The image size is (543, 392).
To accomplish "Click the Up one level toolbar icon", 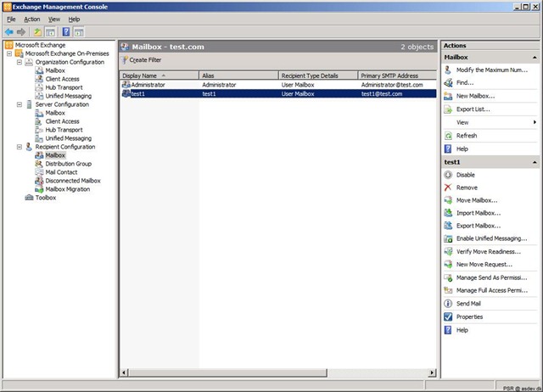I will [37, 32].
